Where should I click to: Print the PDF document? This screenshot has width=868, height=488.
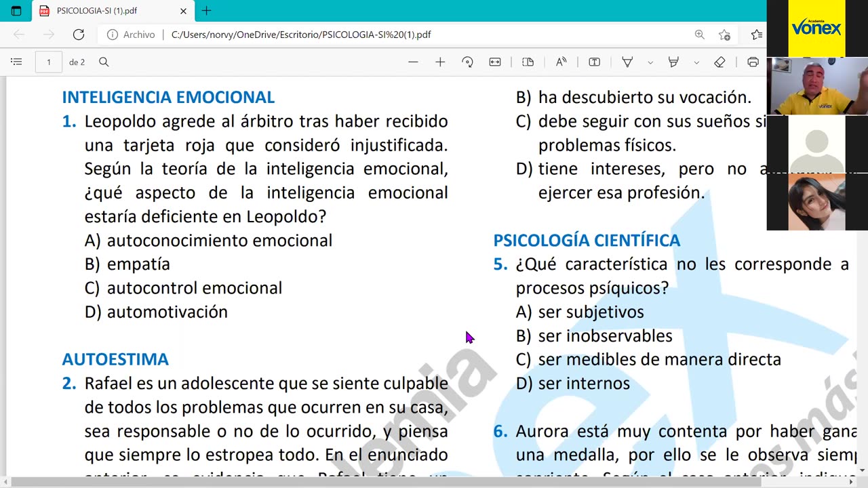pyautogui.click(x=753, y=62)
